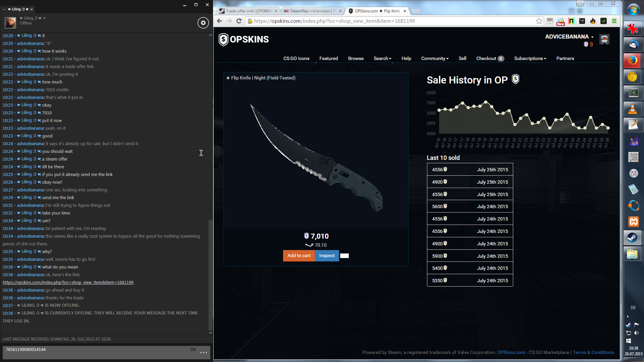Click the browser reload button
The image size is (644, 362).
[x=239, y=21]
